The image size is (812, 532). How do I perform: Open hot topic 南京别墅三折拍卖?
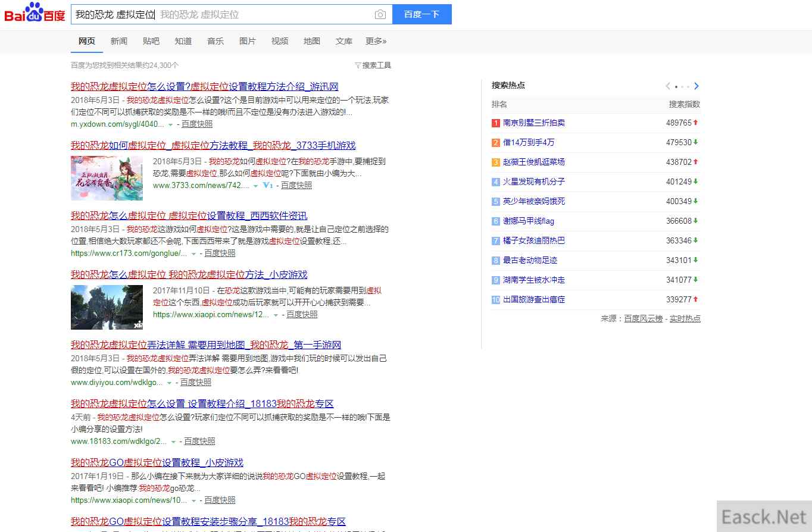(533, 123)
